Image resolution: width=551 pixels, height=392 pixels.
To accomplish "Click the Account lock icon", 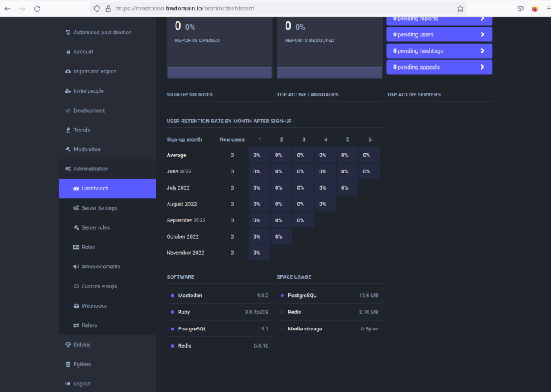I will click(x=68, y=52).
